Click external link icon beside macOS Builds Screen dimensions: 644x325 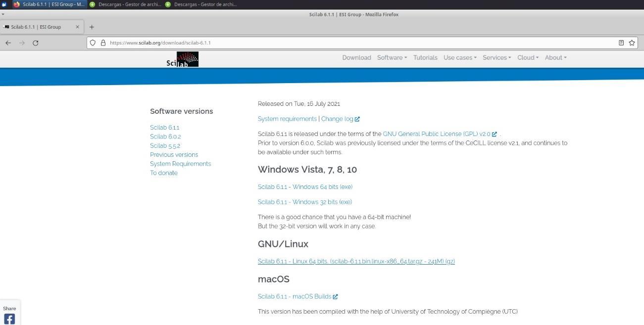click(335, 297)
